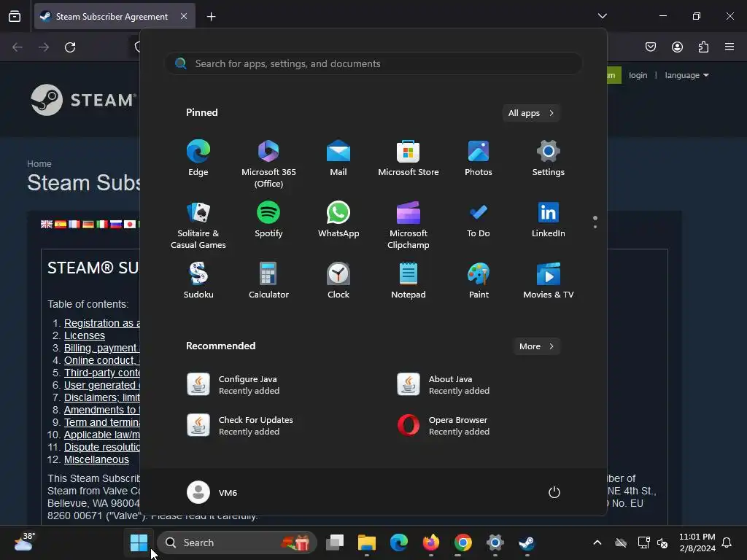The height and width of the screenshot is (560, 747).
Task: Open Solitaire & Casual Games
Action: (x=198, y=225)
